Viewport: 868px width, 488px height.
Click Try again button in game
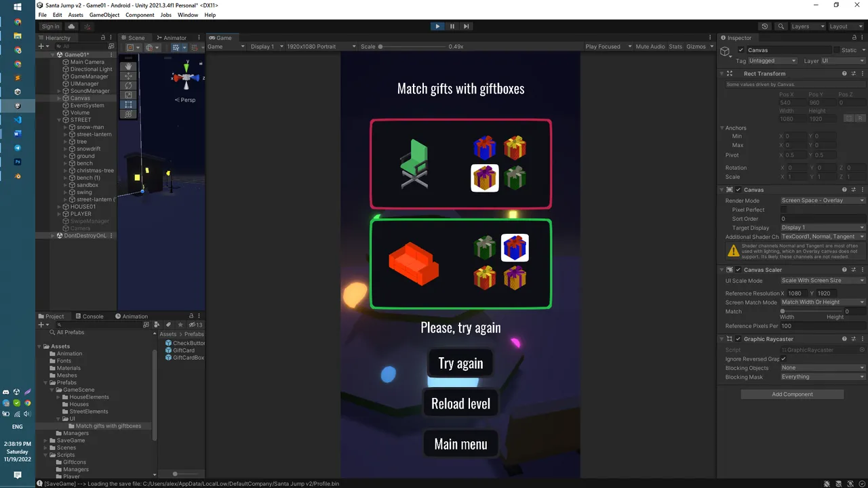coord(460,363)
